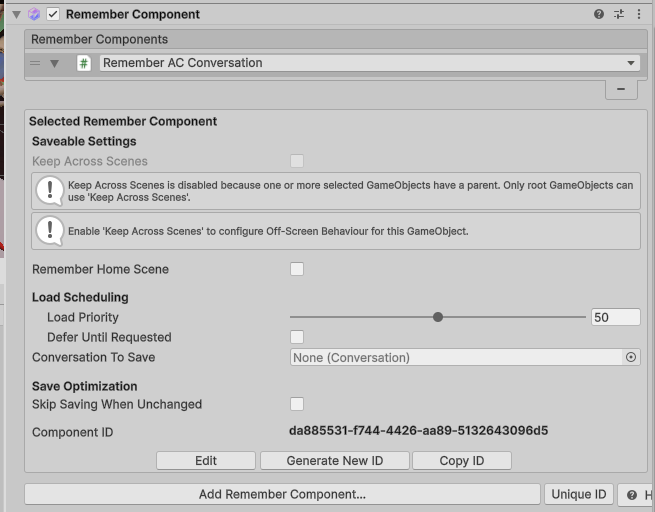Open object picker for Conversation To Save
Viewport: 655px width, 512px height.
(631, 357)
